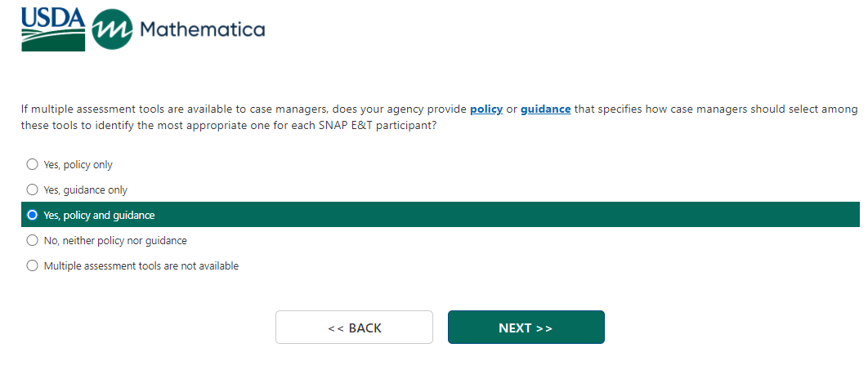Click the selected "Yes, policy and guidance" radio circle

(33, 215)
